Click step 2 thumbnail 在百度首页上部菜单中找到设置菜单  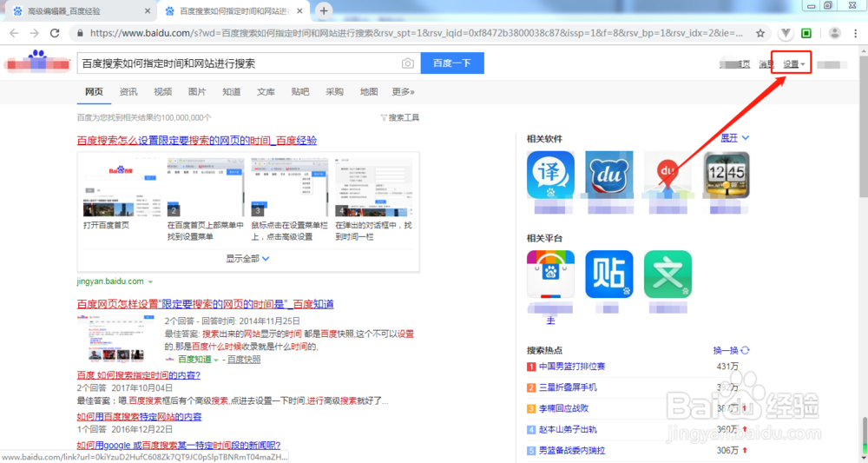pos(206,187)
